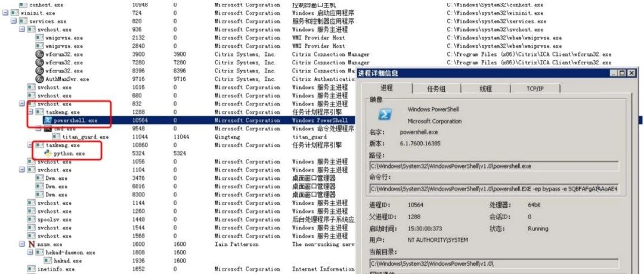This screenshot has width=644, height=274.
Task: Click the wfcrun32.exe icon with PID 7280
Action: [39, 63]
